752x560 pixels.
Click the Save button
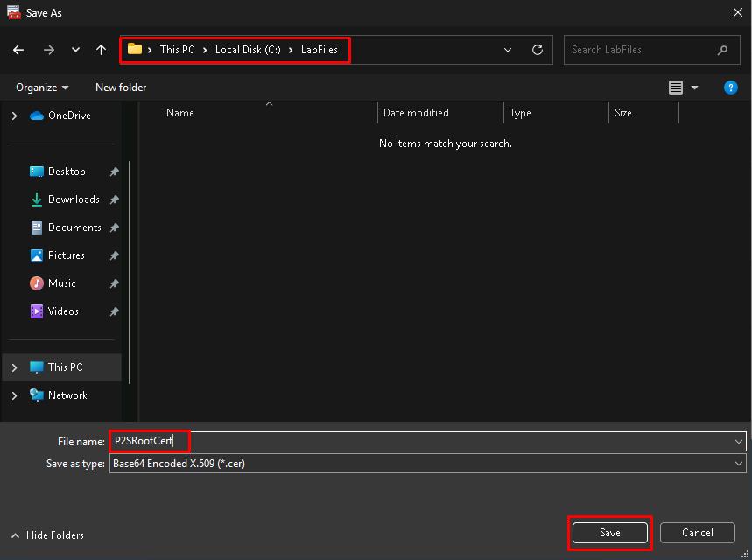pyautogui.click(x=610, y=533)
